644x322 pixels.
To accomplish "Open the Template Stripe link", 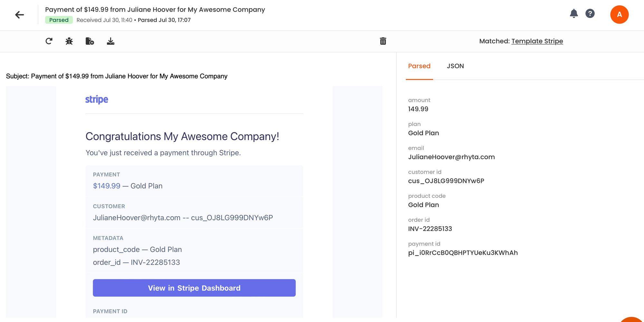I will [537, 41].
